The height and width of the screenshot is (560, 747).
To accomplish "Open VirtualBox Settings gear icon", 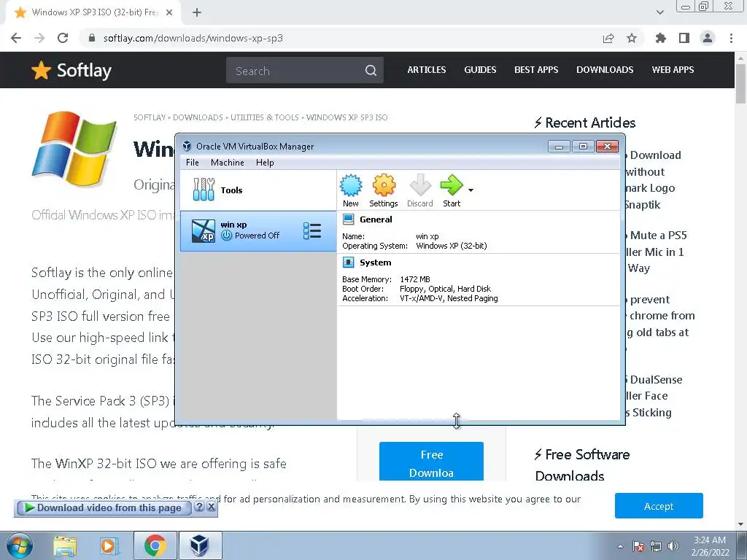I will click(384, 190).
